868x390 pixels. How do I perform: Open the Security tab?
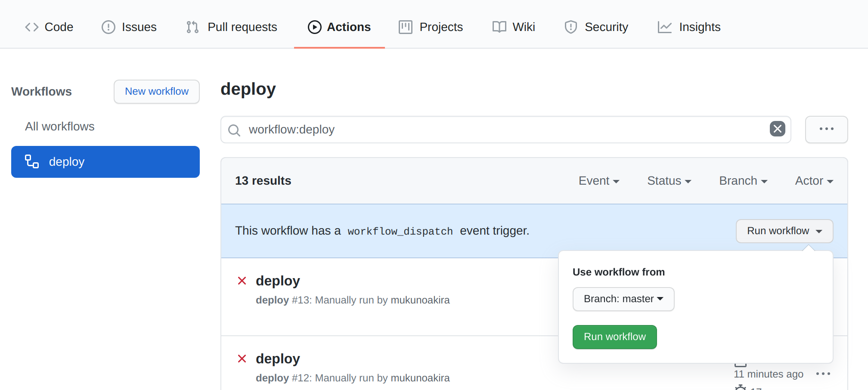pos(596,27)
